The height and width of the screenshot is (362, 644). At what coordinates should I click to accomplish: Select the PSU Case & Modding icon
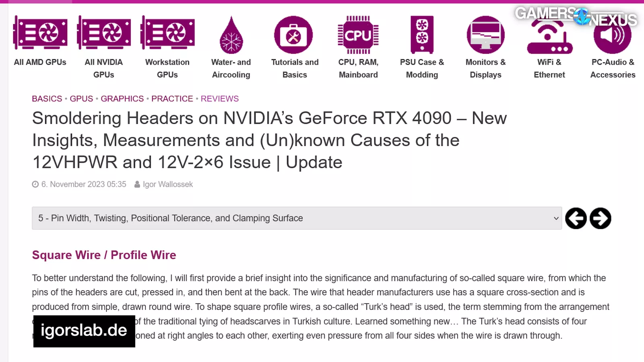point(422,35)
